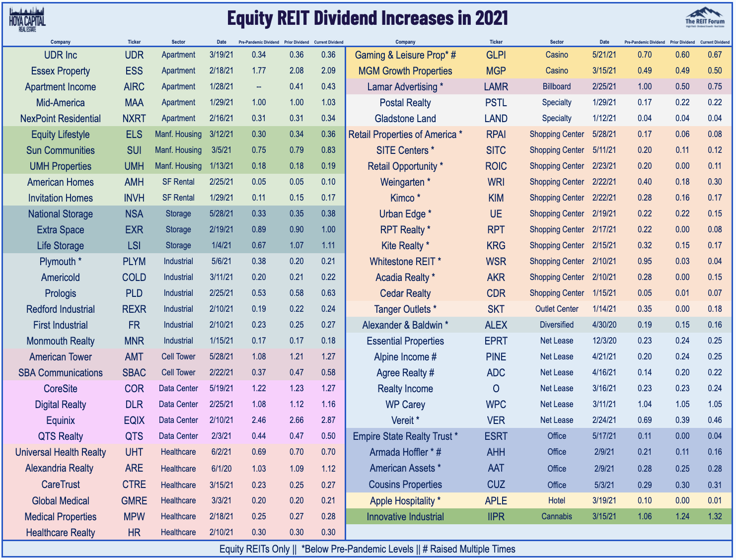Select the "Postal Realty" company name

[405, 103]
